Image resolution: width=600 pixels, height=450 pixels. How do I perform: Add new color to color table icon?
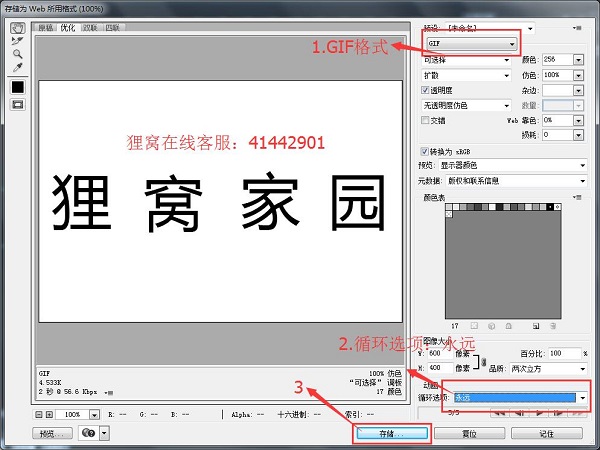pyautogui.click(x=536, y=326)
